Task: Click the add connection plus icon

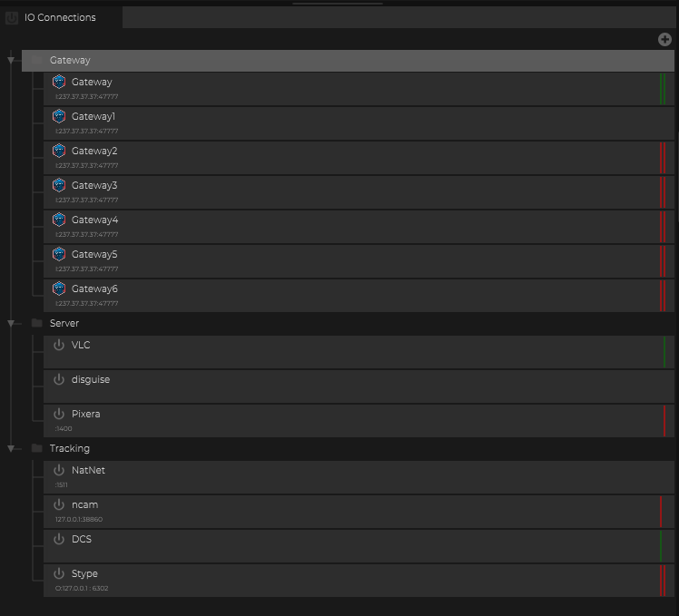Action: click(664, 39)
